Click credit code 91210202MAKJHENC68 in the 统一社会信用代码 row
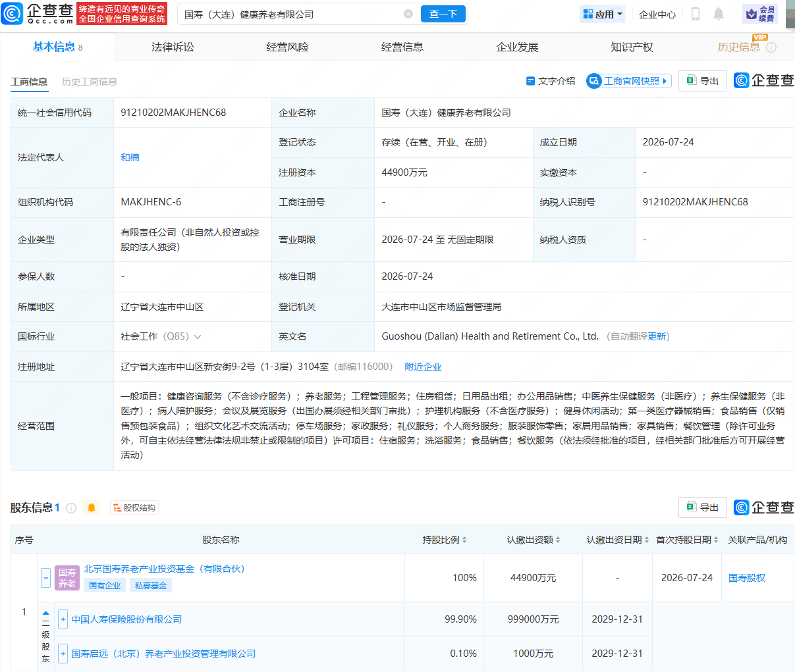The height and width of the screenshot is (672, 795). point(173,113)
